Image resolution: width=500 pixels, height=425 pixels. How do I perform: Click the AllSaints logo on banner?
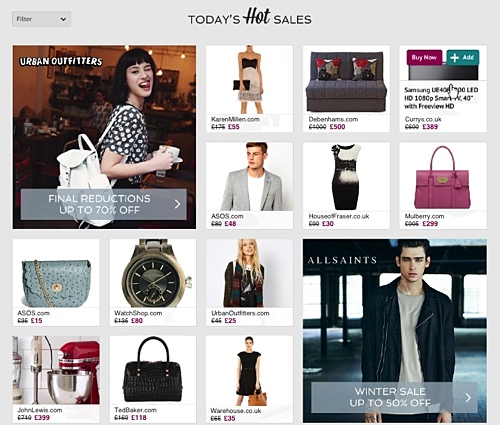click(342, 260)
